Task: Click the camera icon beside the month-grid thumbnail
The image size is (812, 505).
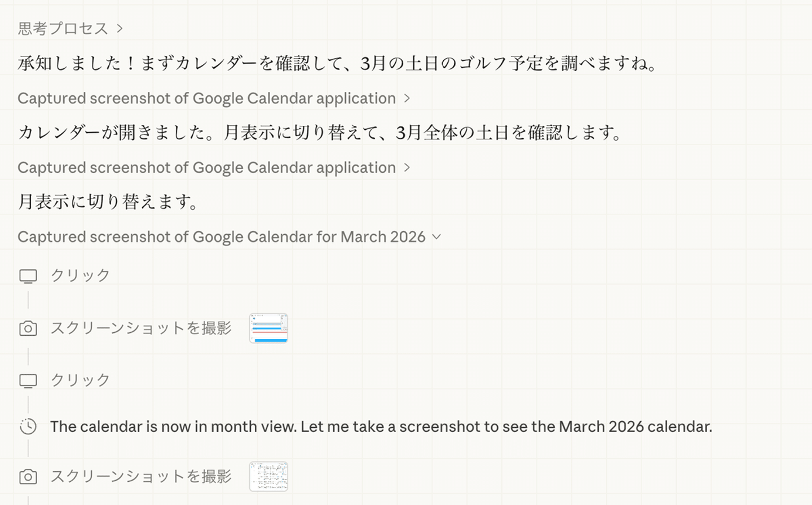Action: point(28,477)
